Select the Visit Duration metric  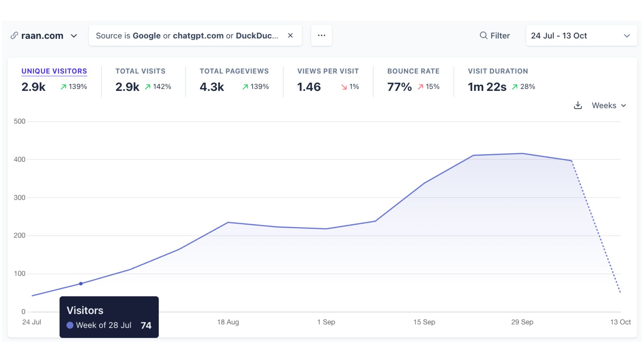(498, 71)
